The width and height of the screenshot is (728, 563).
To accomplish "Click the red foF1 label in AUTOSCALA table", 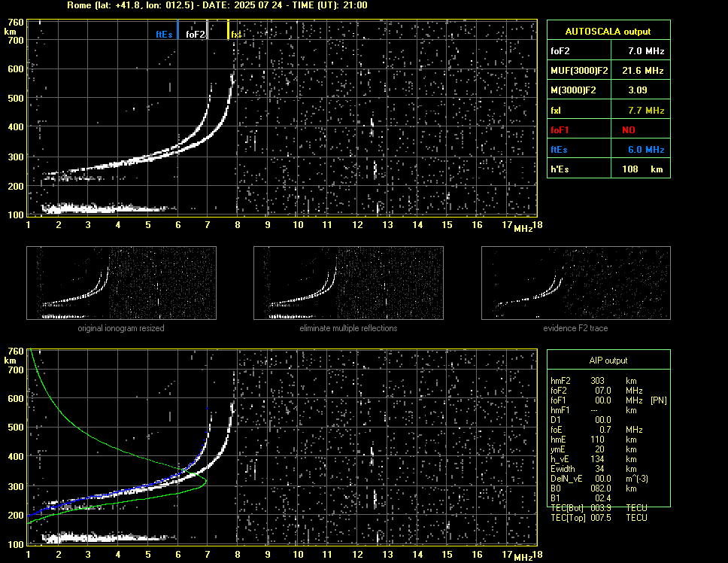I will pos(560,130).
